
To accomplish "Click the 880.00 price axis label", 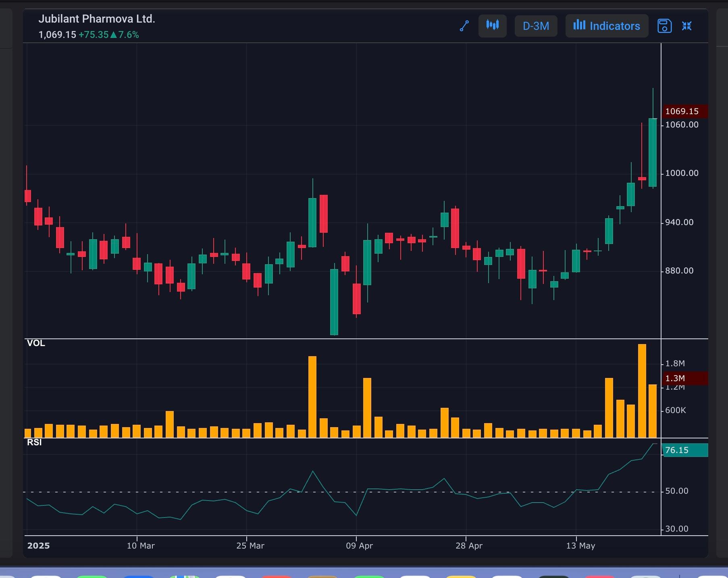I will coord(679,271).
